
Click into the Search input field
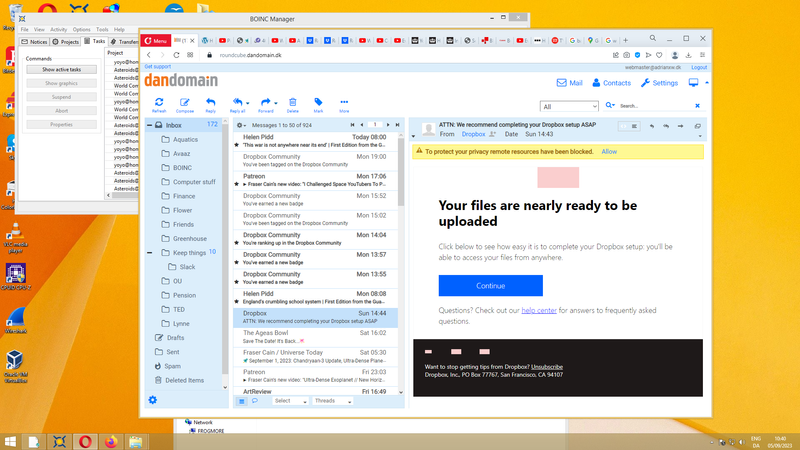[x=655, y=106]
